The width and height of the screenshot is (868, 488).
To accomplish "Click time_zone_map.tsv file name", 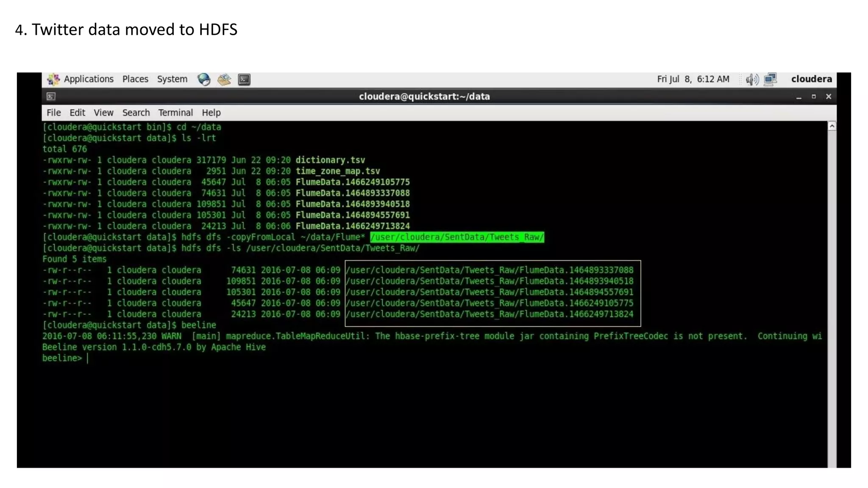I will coord(338,171).
